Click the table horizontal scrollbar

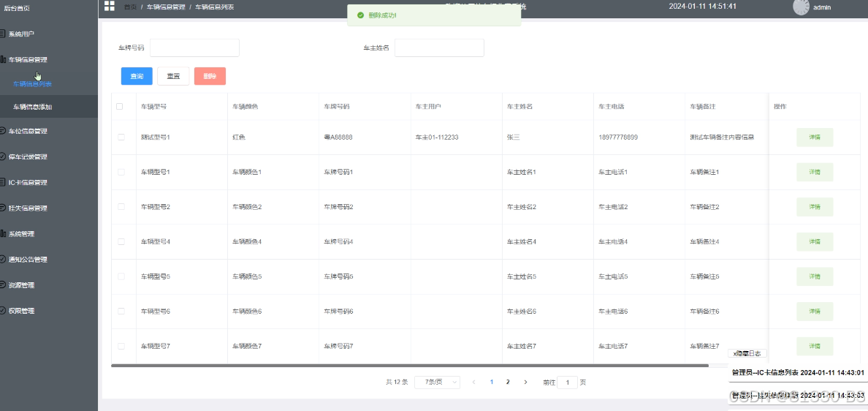(410, 366)
